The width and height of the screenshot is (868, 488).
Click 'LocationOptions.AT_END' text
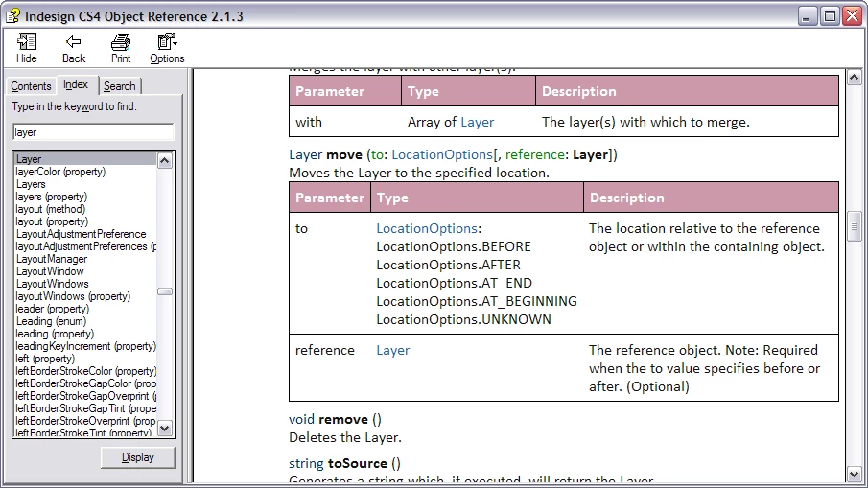click(x=455, y=283)
